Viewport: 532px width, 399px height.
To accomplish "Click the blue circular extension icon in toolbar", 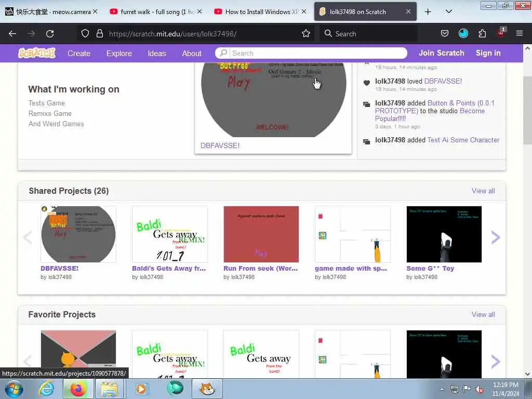I will 463,33.
